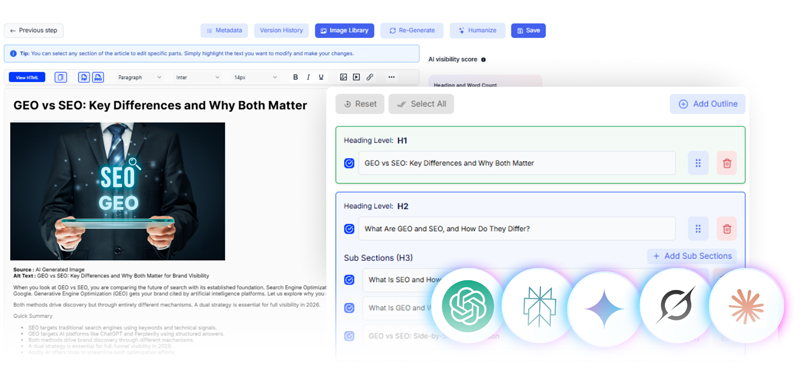
Task: Click the 'Sub Sections (H3)' label
Action: tap(378, 258)
